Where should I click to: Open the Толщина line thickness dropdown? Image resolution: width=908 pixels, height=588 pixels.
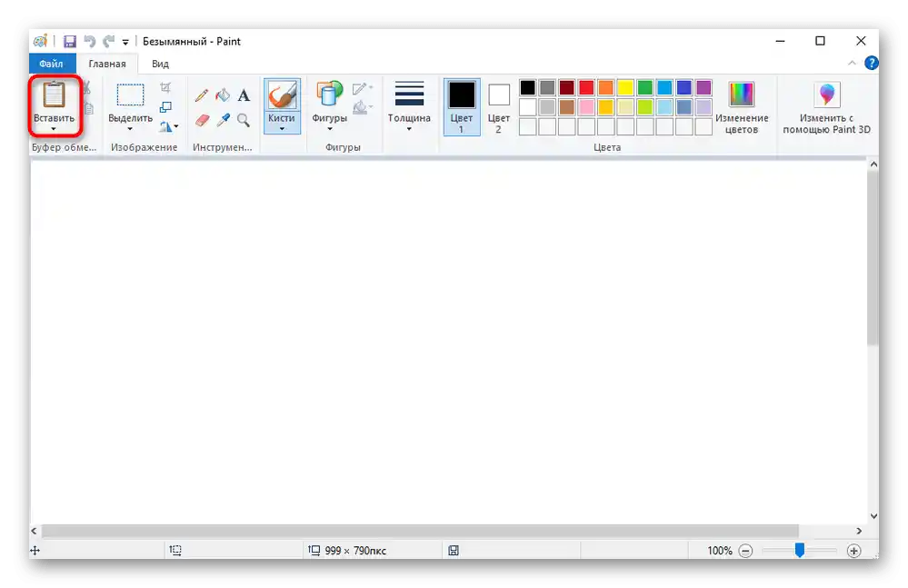pos(409,106)
